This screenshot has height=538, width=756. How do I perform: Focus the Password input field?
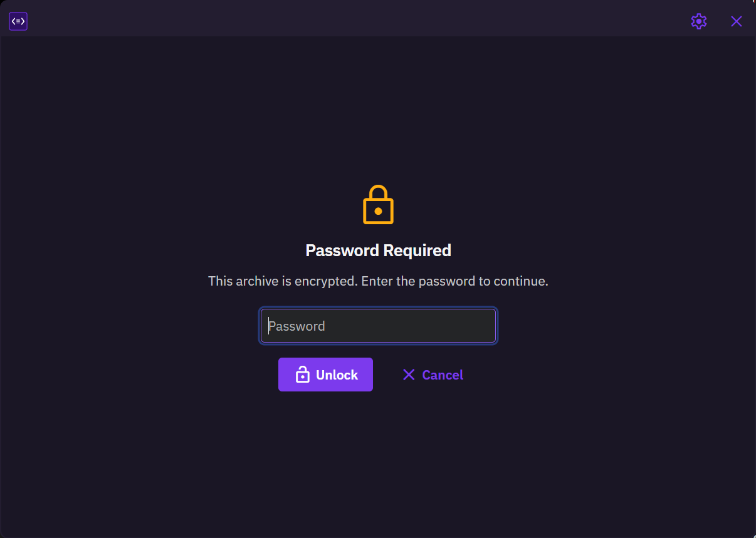[378, 326]
